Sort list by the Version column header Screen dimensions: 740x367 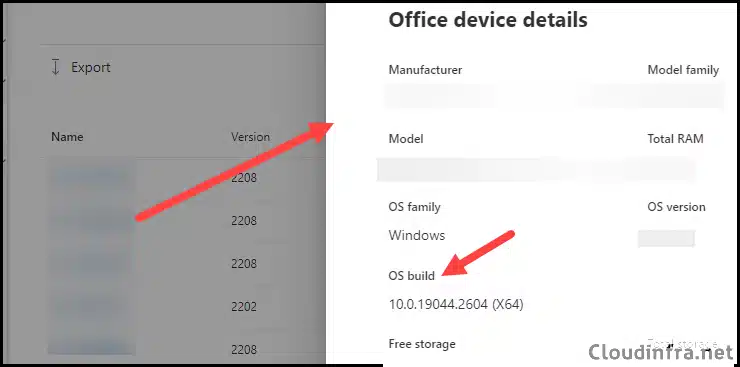tap(250, 137)
